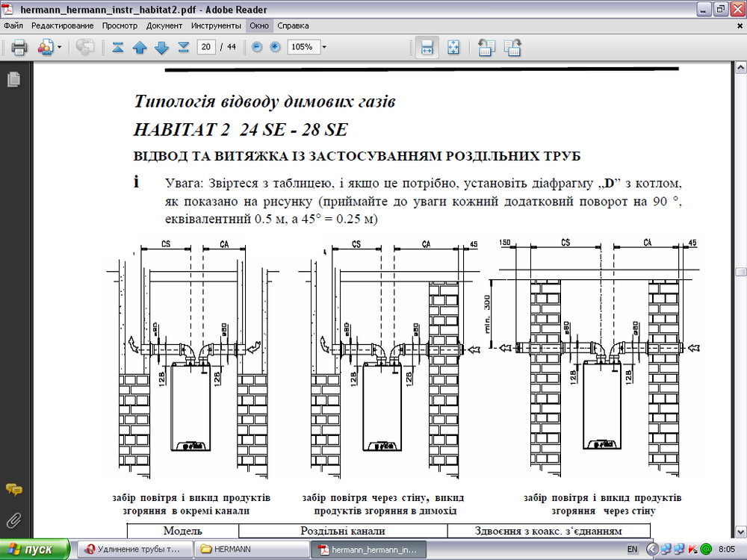Open the Attachments paperclip panel

point(13,520)
